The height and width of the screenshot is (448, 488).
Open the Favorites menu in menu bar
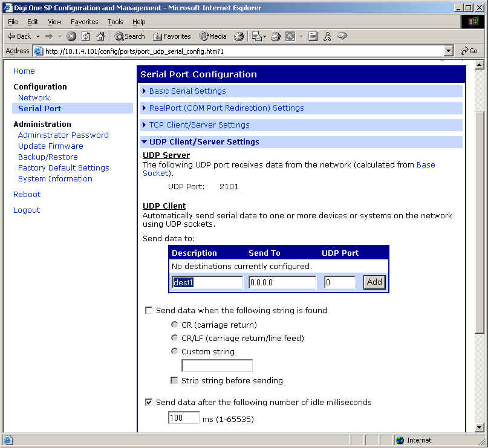(84, 22)
